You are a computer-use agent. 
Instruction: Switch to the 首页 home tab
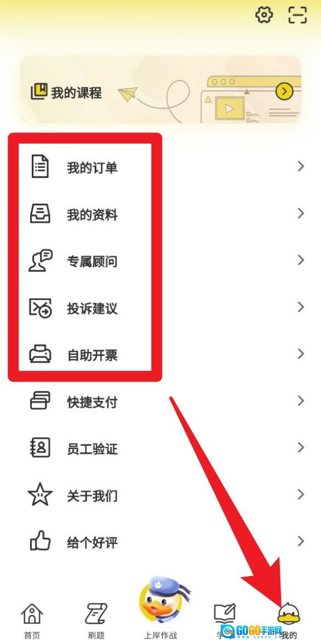[31, 620]
